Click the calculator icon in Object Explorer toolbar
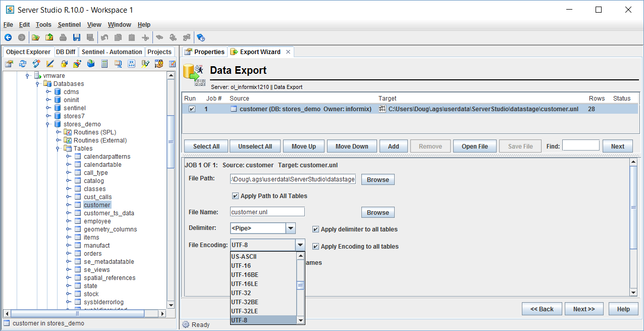644x331 pixels. pos(104,64)
